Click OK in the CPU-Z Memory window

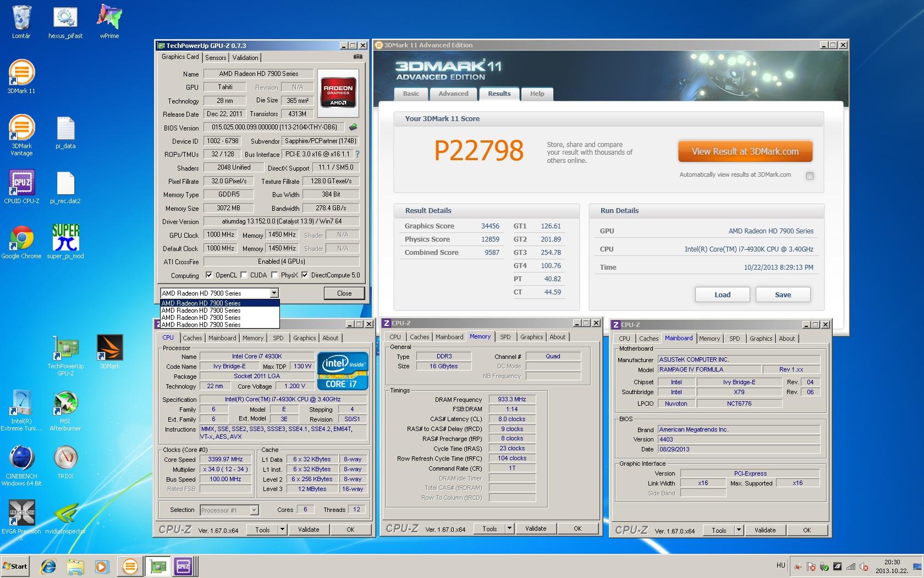point(577,528)
